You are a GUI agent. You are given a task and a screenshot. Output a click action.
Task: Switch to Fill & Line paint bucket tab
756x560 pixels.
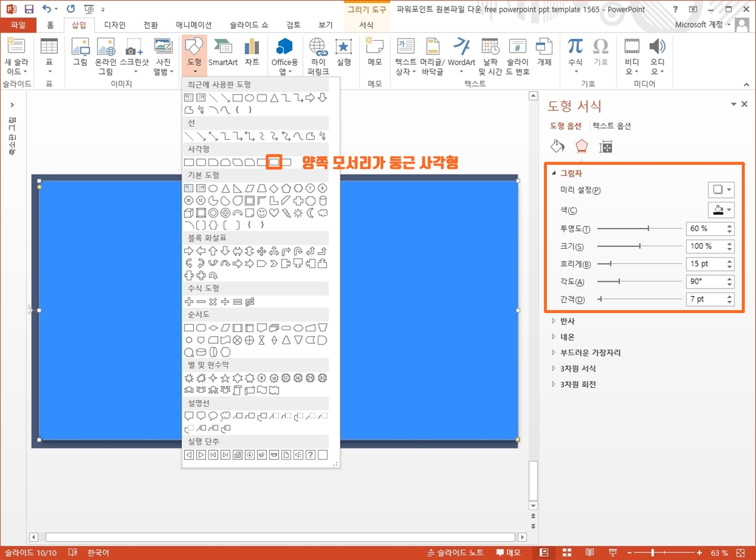(x=558, y=146)
